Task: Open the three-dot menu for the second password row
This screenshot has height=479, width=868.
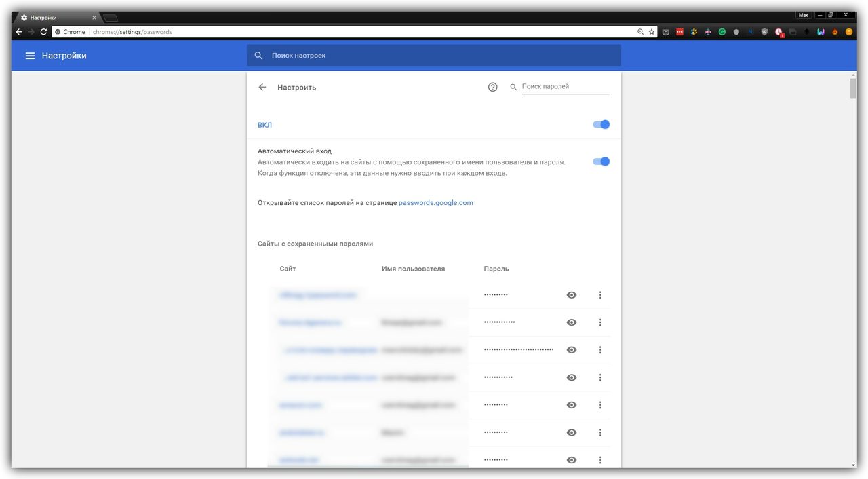Action: click(600, 322)
